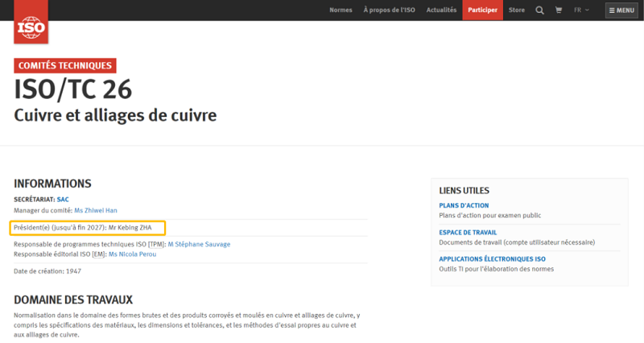Click the Comités techniques label
Viewport: 644px width, 343px height.
[x=65, y=66]
